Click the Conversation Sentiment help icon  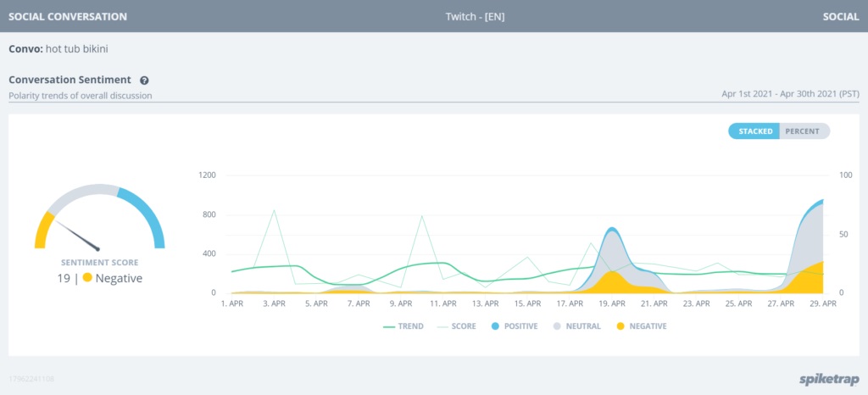144,81
